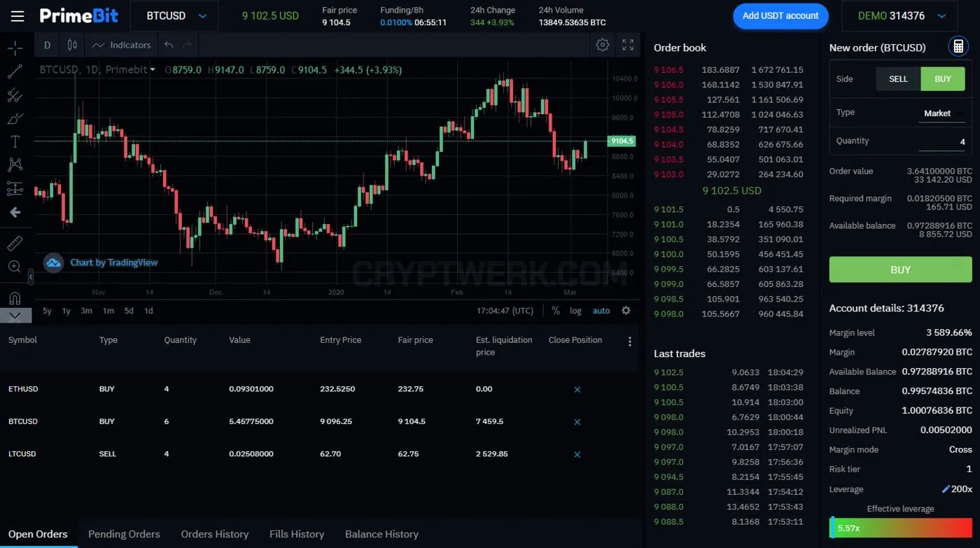Edit leverage with the pencil icon
This screenshot has width=980, height=548.
[946, 489]
